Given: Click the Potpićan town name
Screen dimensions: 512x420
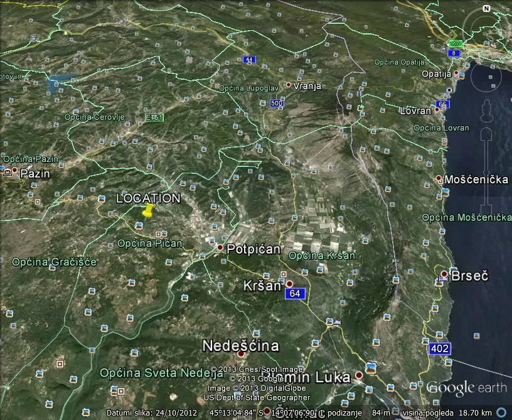Looking at the screenshot, I should click(x=253, y=249).
